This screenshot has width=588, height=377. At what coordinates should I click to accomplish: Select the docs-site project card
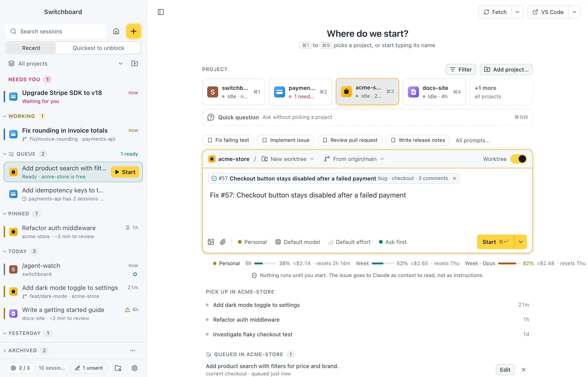tap(434, 92)
